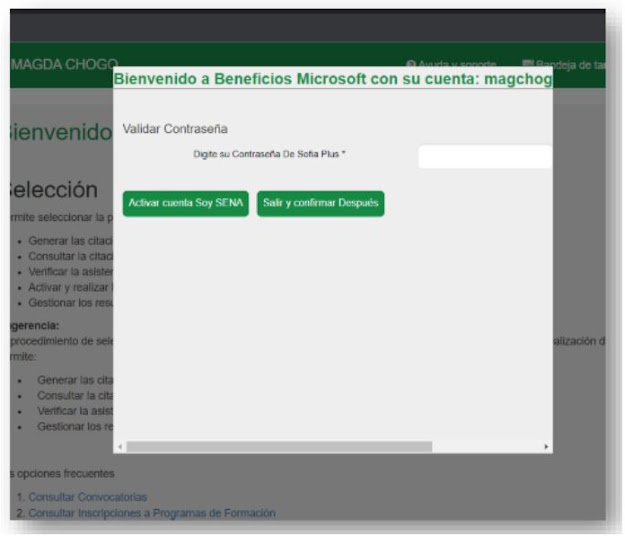Click the Activar cuenta Soy SENA button
Screen dimensions: 625x536
click(x=186, y=204)
